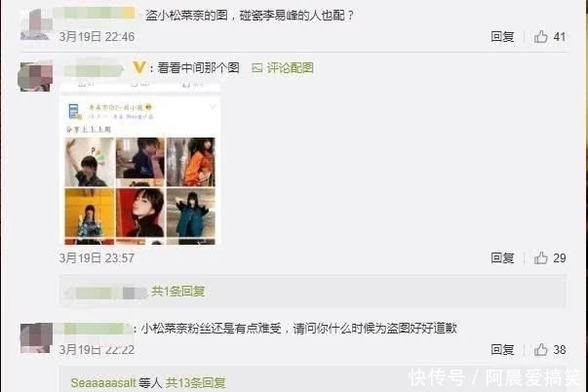The height and width of the screenshot is (392, 588).
Task: Open avatar of the 23:57 commenter
Action: tap(35, 77)
